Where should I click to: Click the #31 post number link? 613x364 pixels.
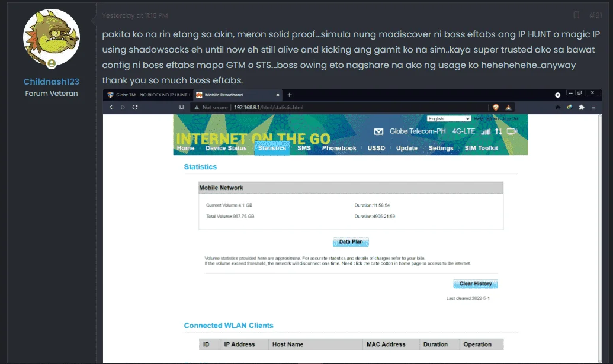[x=596, y=15]
